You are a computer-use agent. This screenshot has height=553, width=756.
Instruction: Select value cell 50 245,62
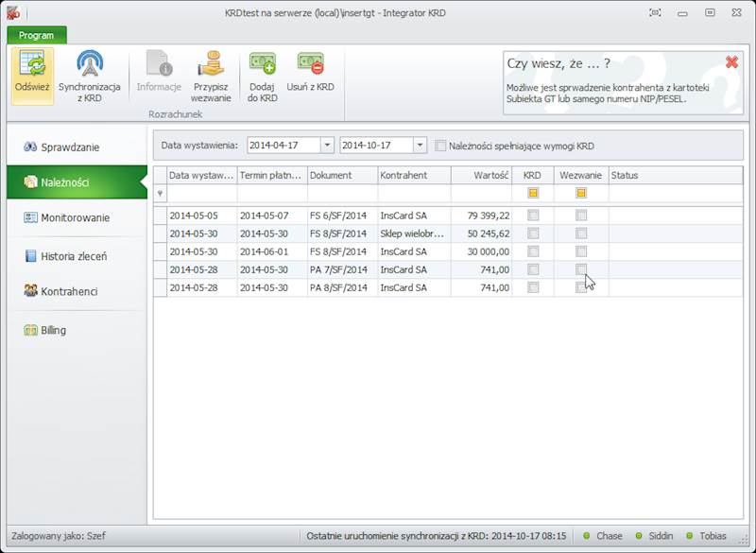(482, 233)
